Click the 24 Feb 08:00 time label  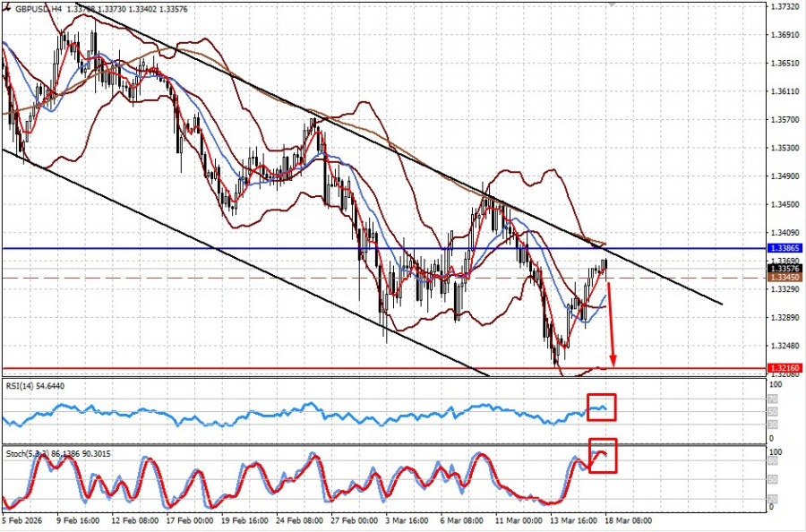point(298,520)
